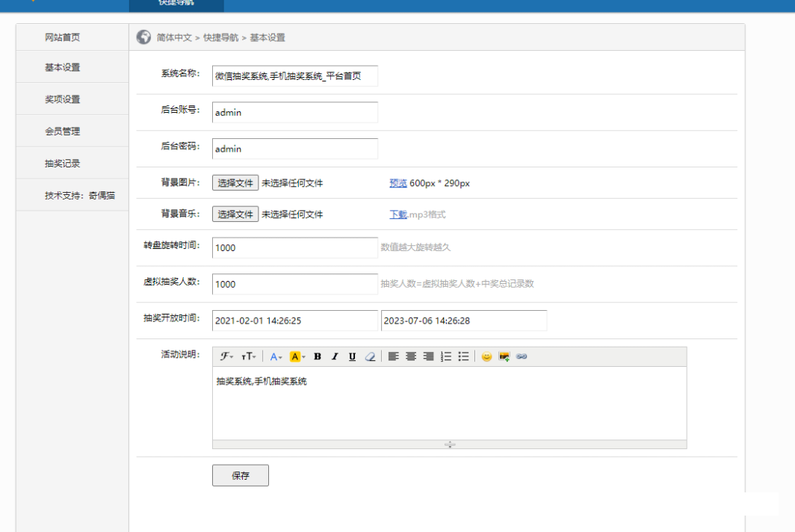Underline text in the activity description

click(352, 357)
